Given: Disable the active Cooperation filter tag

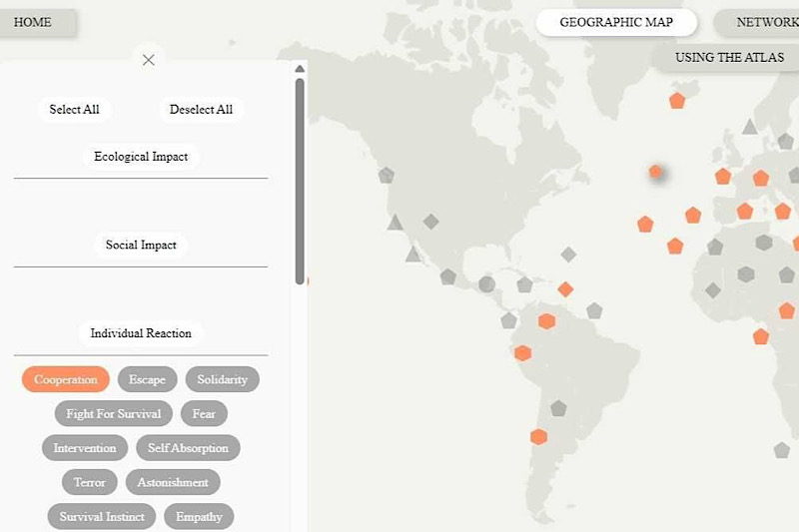Looking at the screenshot, I should (66, 379).
